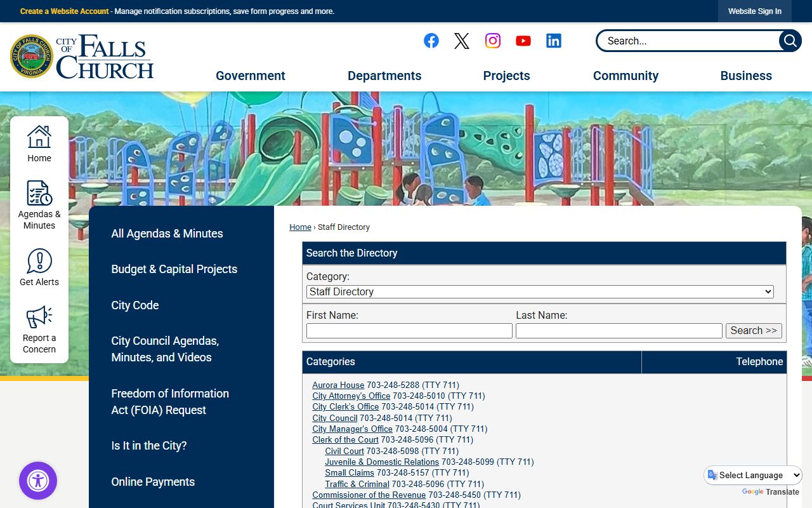
Task: Open the Small Claims link
Action: [350, 472]
